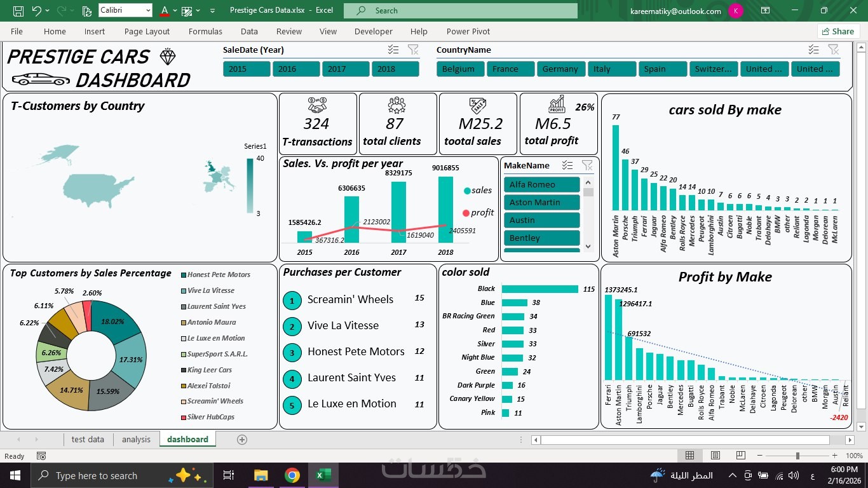Image resolution: width=868 pixels, height=488 pixels.
Task: Open the Power Pivot ribbon tab
Action: 468,31
